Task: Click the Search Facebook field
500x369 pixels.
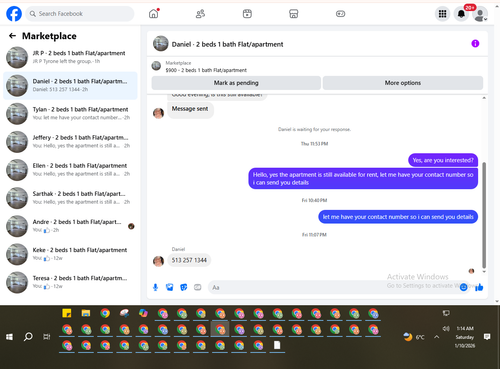Action: point(80,14)
